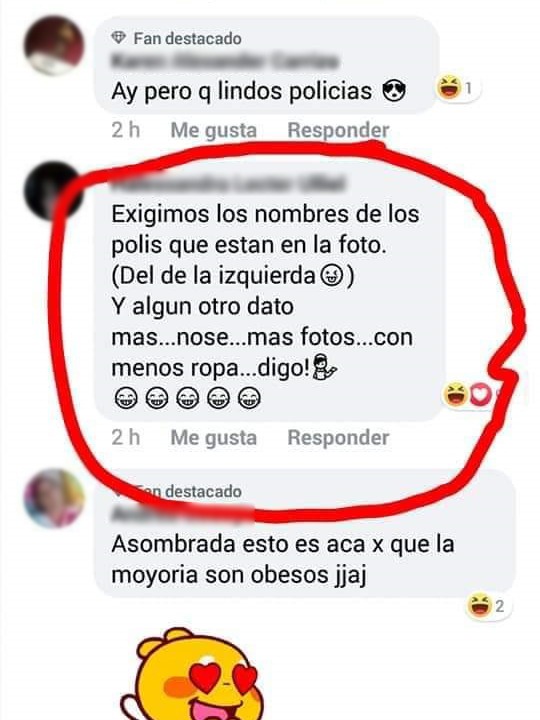
Task: Select the 'Asombrada esto es aca' comment text
Action: [x=283, y=560]
